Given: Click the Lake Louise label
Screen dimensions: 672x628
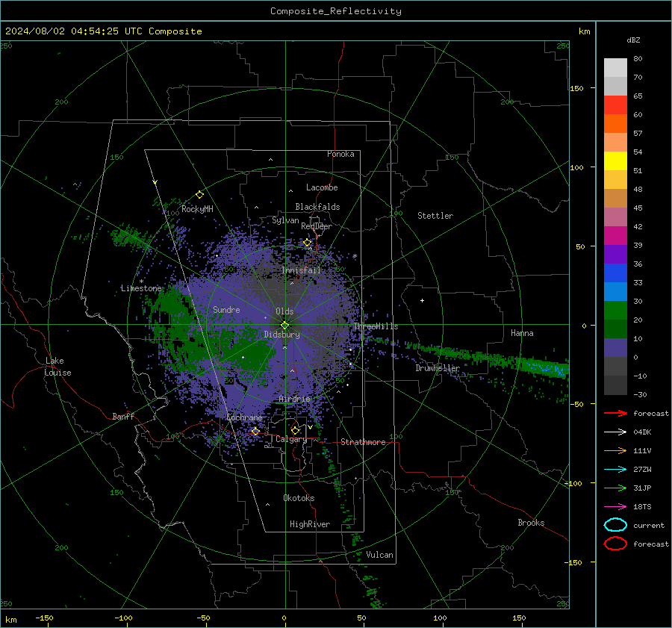Looking at the screenshot, I should tap(57, 367).
